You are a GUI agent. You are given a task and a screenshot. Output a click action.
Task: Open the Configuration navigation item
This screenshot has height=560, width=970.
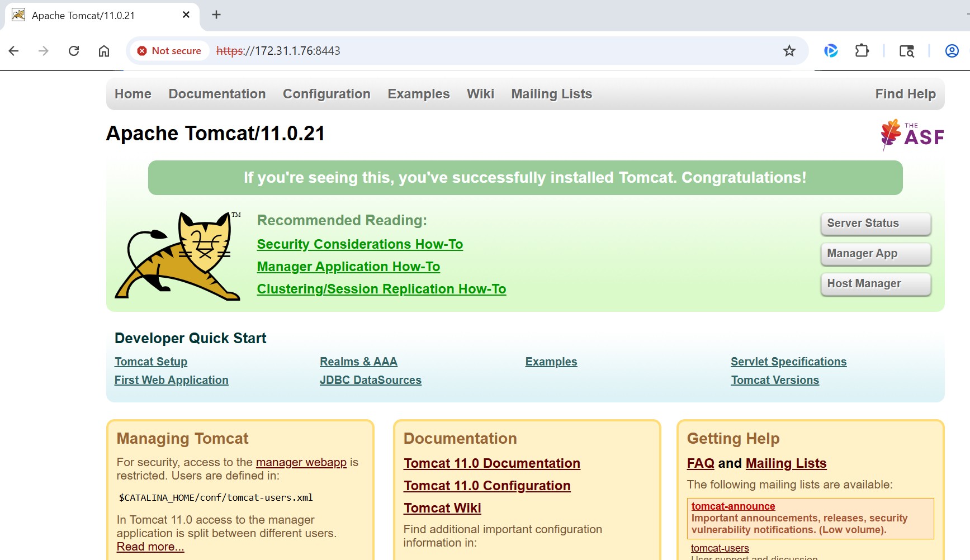(x=327, y=94)
